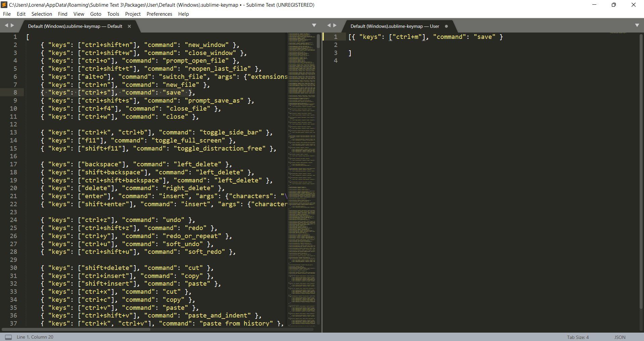Click the minimap in left pane
644x341 pixels.
pyautogui.click(x=301, y=179)
